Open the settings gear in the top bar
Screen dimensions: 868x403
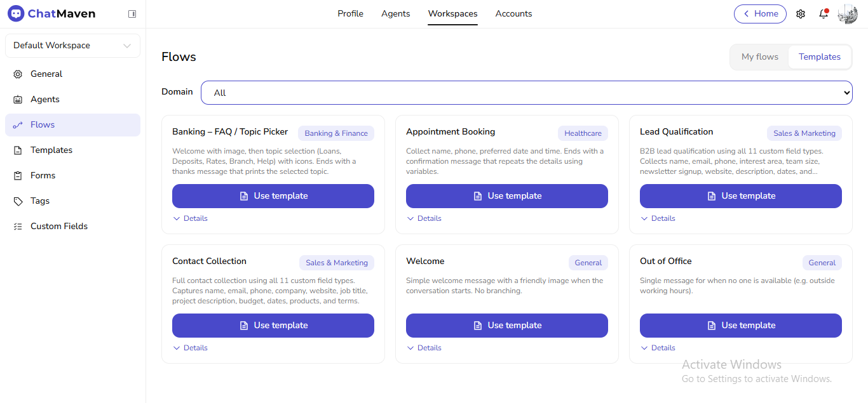801,13
